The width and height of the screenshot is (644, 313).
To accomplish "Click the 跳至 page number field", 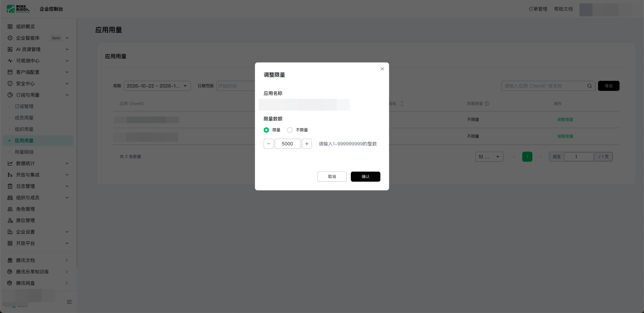I will tap(579, 157).
